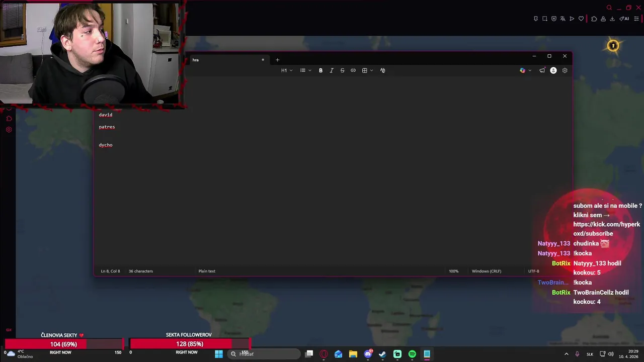Open the volume tray icon
The height and width of the screenshot is (362, 644).
click(x=611, y=354)
